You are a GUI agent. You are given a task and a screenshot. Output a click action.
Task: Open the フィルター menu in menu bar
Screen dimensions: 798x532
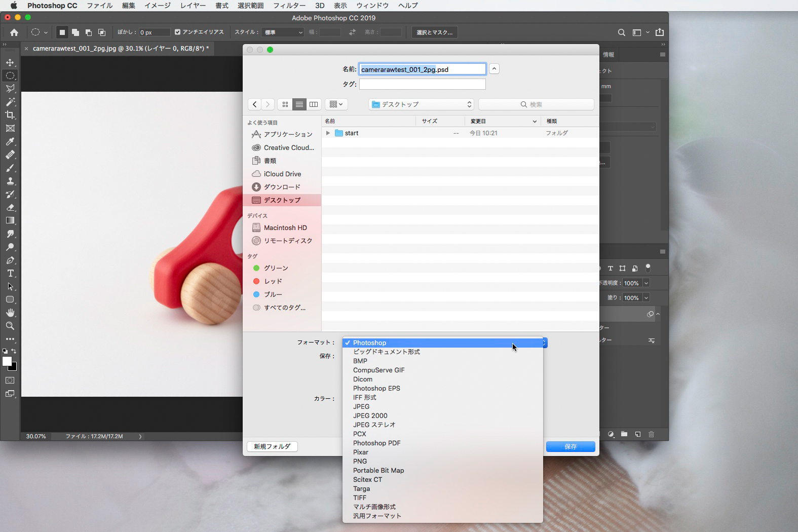tap(289, 6)
